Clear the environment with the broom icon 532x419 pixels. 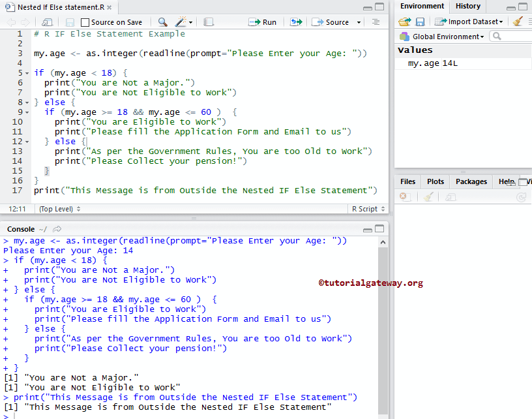click(517, 21)
